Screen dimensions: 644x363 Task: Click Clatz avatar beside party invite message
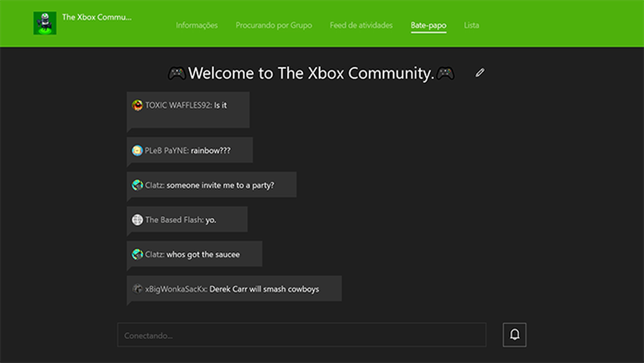[x=137, y=185]
